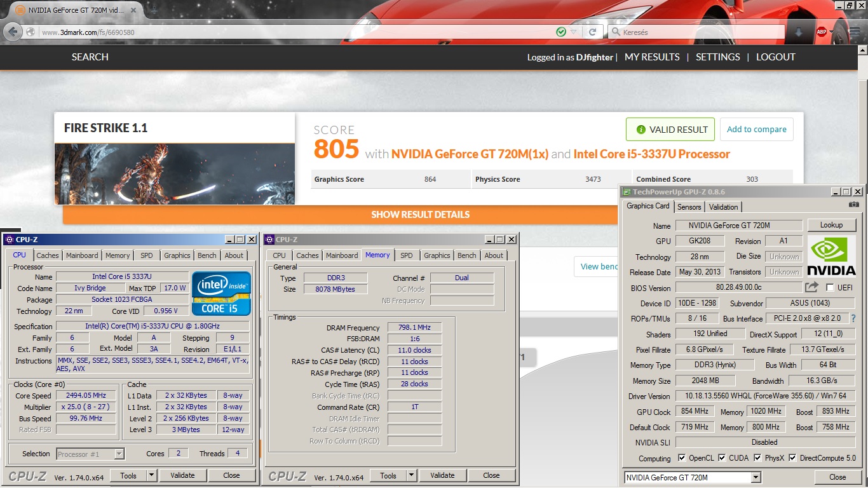Click the NVIDIA logo in GPU-Z
The width and height of the screenshot is (868, 488).
832,256
